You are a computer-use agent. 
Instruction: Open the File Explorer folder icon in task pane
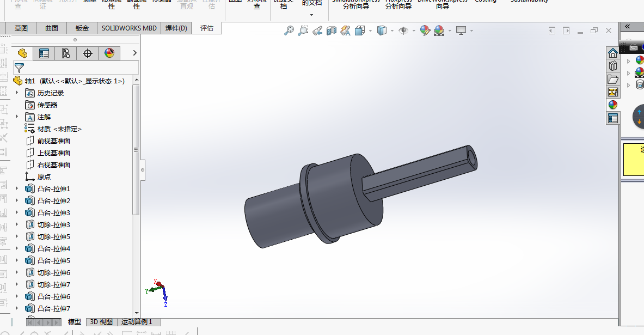(x=613, y=79)
